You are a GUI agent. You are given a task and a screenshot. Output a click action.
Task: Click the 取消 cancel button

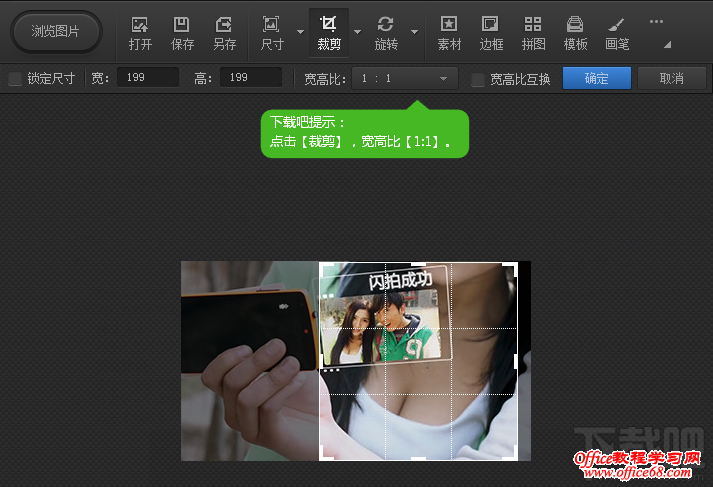(x=672, y=78)
